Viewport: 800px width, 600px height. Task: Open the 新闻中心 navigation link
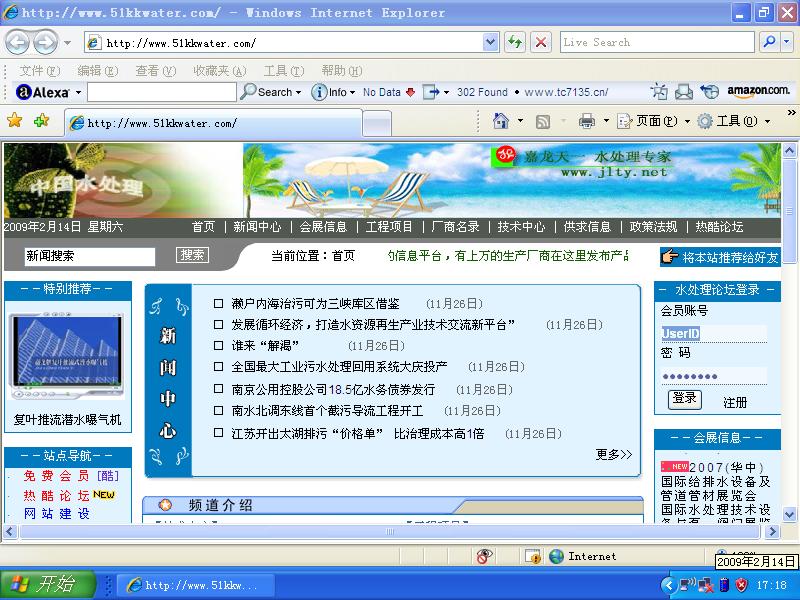click(x=257, y=227)
